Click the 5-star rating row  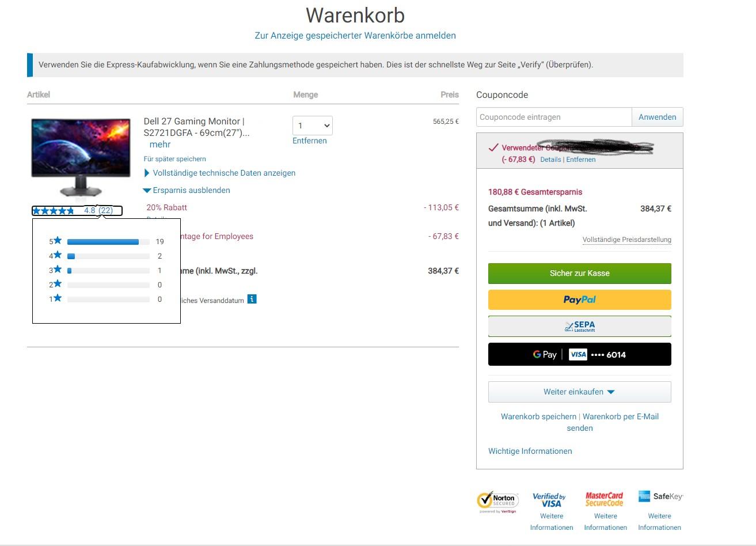(107, 241)
